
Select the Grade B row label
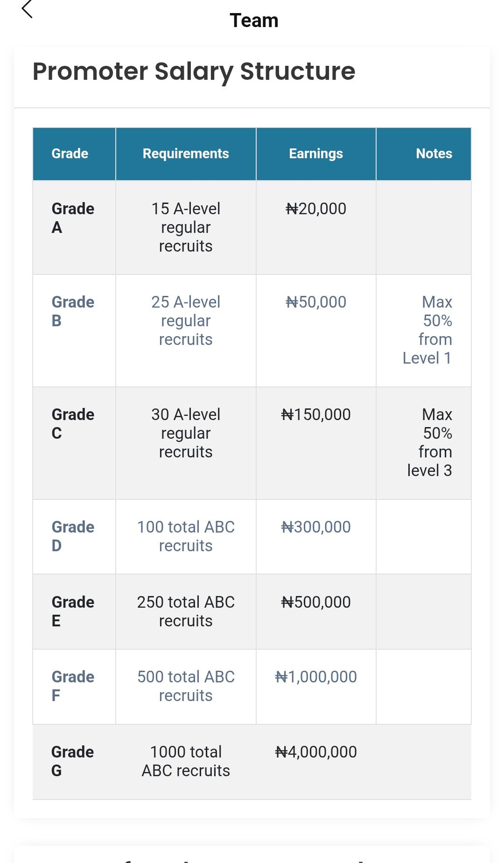tap(73, 311)
